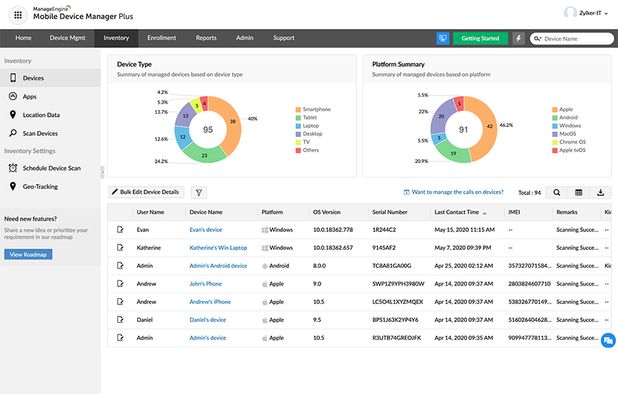Toggle the Android legend in Platform Summary

click(x=565, y=117)
